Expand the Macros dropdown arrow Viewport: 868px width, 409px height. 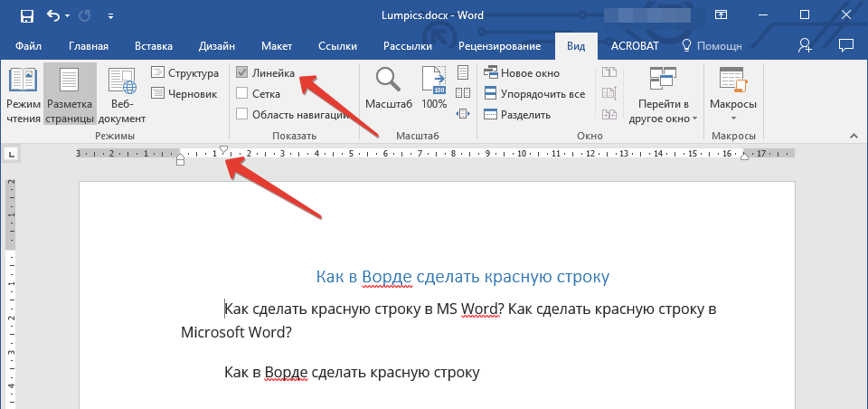click(733, 119)
